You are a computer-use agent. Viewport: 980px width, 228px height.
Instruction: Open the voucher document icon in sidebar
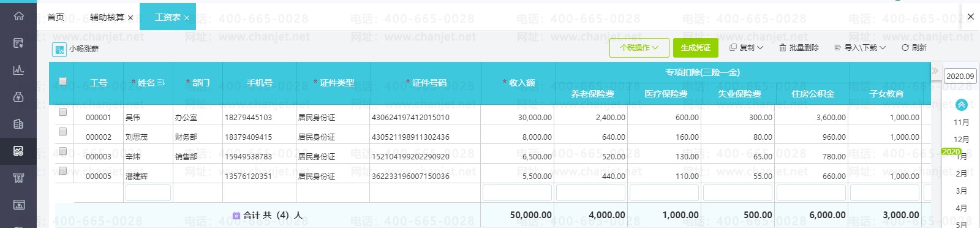(18, 43)
